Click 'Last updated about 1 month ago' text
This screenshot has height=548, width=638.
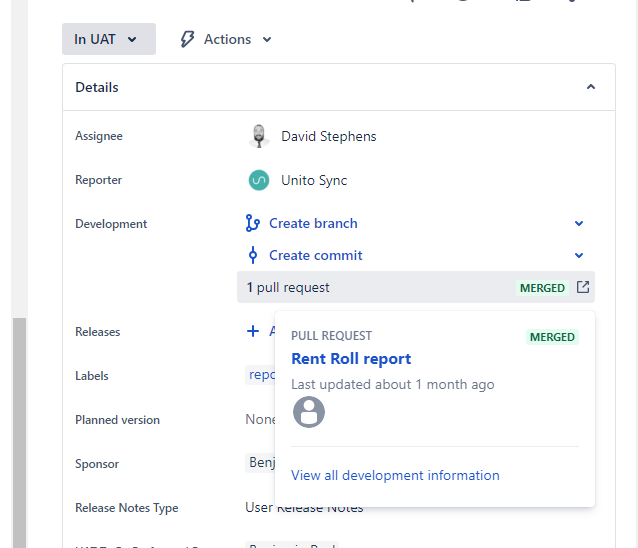pos(393,384)
